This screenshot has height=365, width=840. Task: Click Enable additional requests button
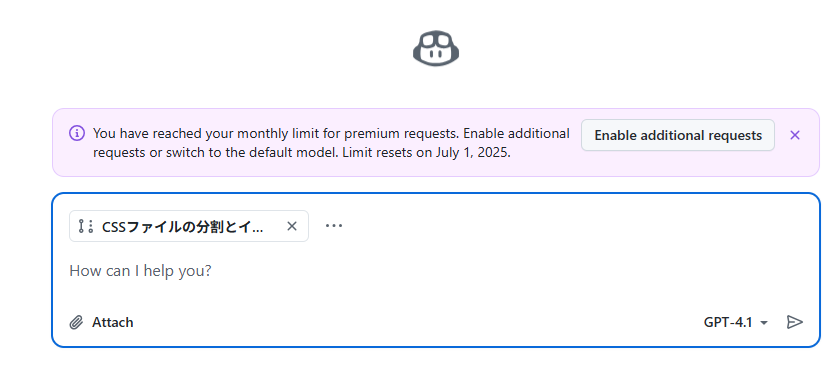[x=678, y=135]
